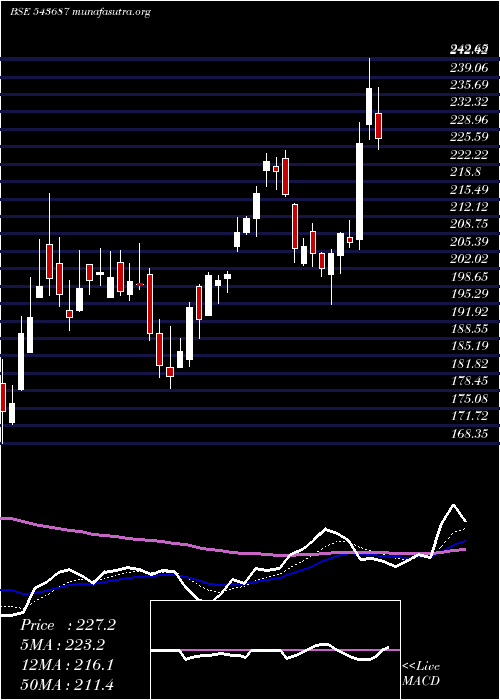500x700 pixels.
Task: Select the 188.55 price axis label
Action: [x=470, y=329]
